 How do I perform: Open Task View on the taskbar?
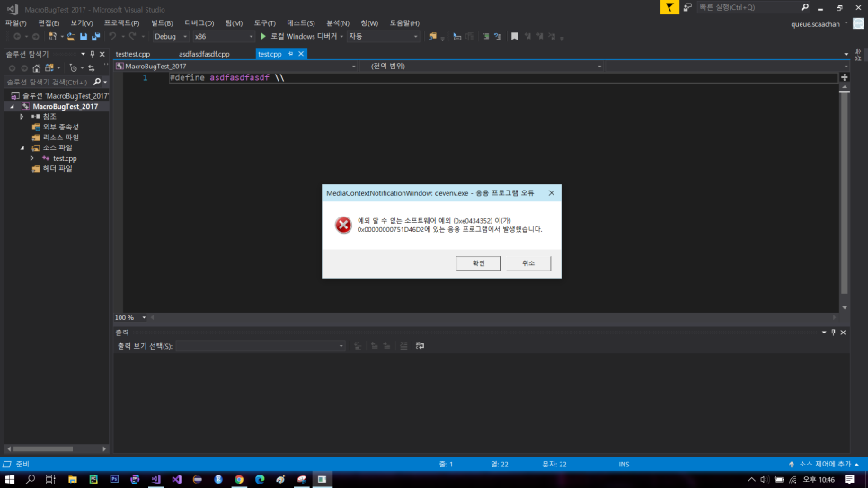coord(50,479)
